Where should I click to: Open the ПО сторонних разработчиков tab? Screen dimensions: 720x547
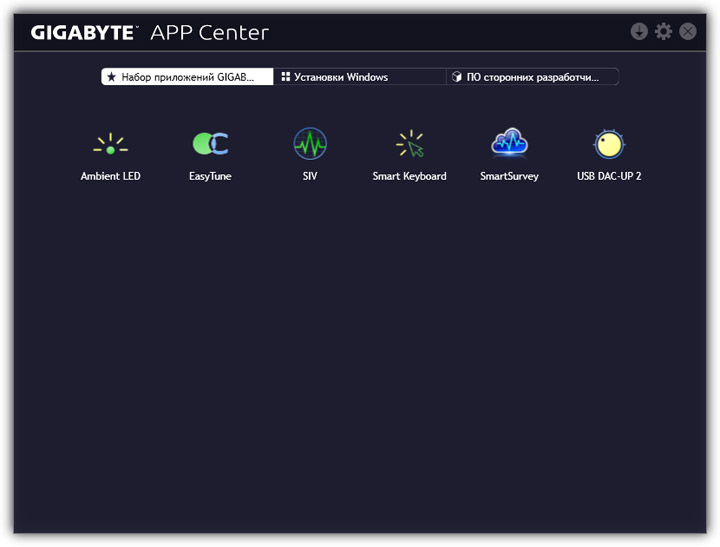click(532, 77)
